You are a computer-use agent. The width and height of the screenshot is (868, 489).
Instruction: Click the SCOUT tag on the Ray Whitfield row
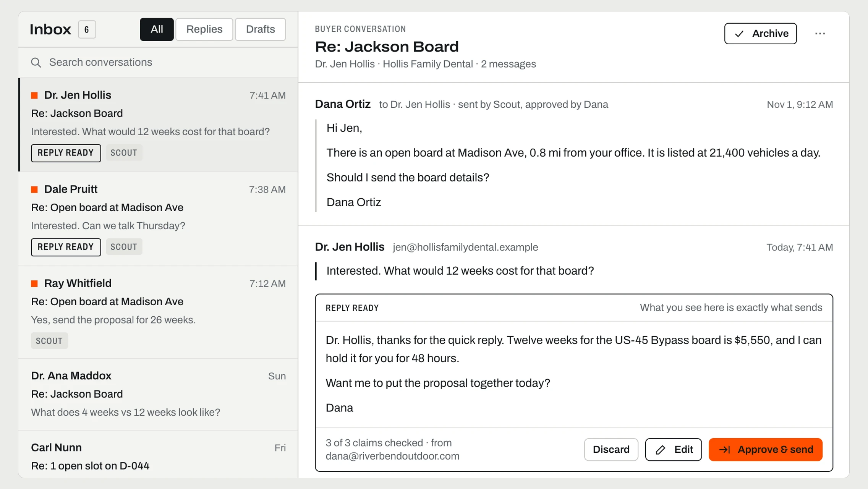[49, 341]
